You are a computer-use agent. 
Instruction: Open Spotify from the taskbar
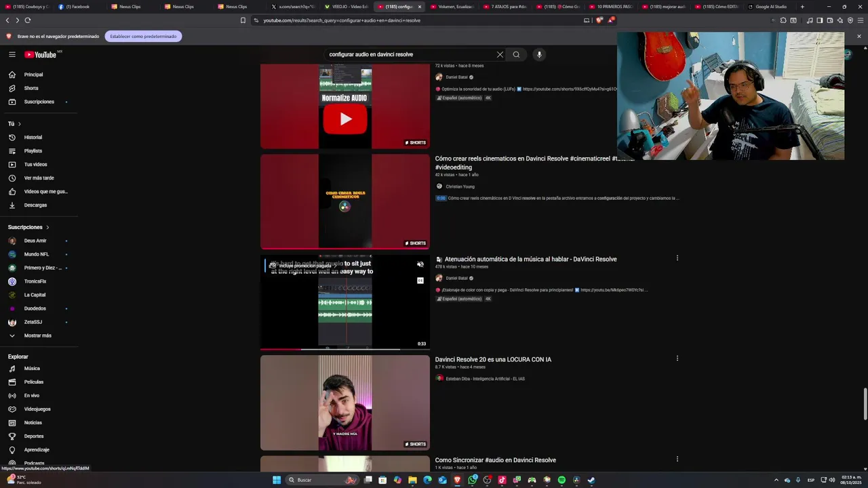561,480
